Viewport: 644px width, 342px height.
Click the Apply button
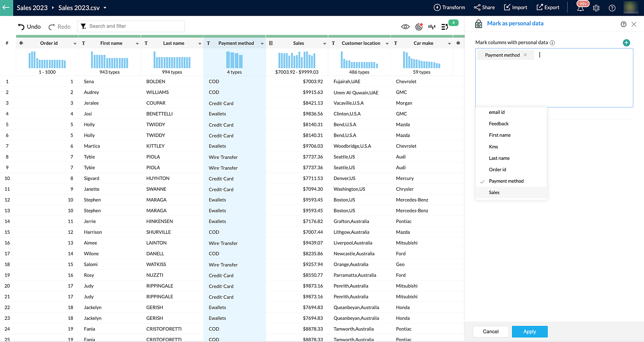pos(529,331)
